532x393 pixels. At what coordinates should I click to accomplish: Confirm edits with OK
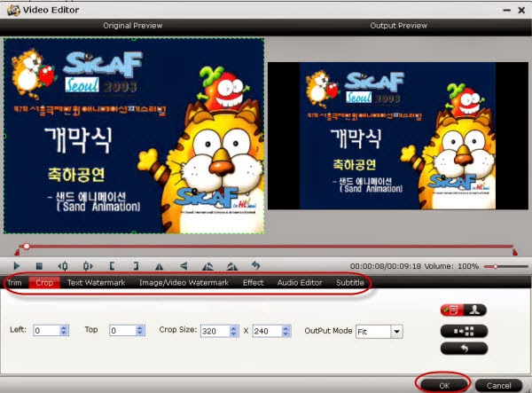coord(444,386)
